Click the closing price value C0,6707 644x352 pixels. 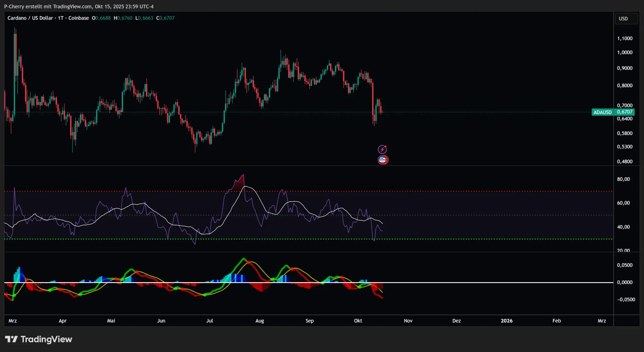coord(165,18)
